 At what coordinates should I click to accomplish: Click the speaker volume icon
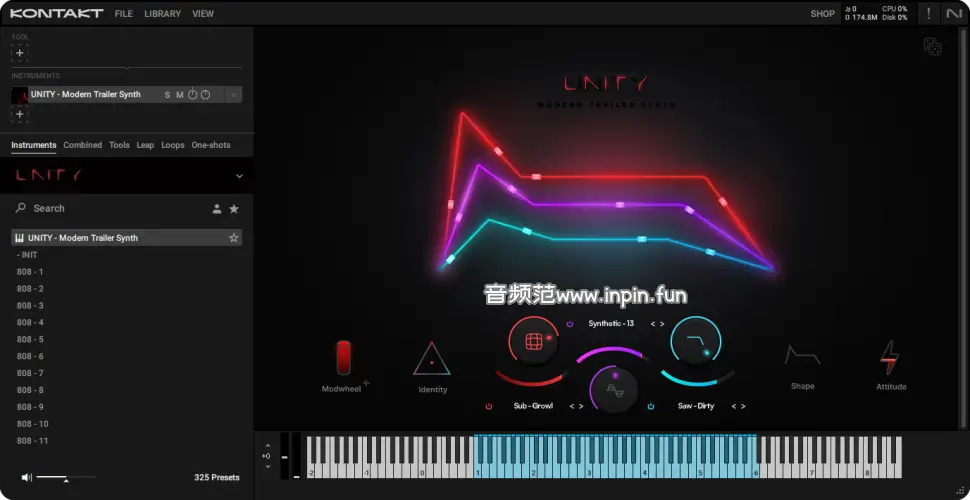[x=27, y=477]
